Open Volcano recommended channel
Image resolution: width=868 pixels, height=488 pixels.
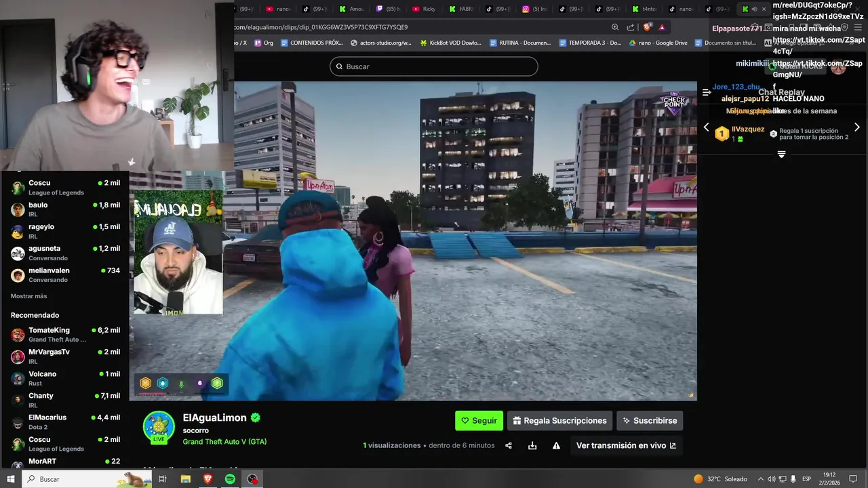(x=65, y=378)
